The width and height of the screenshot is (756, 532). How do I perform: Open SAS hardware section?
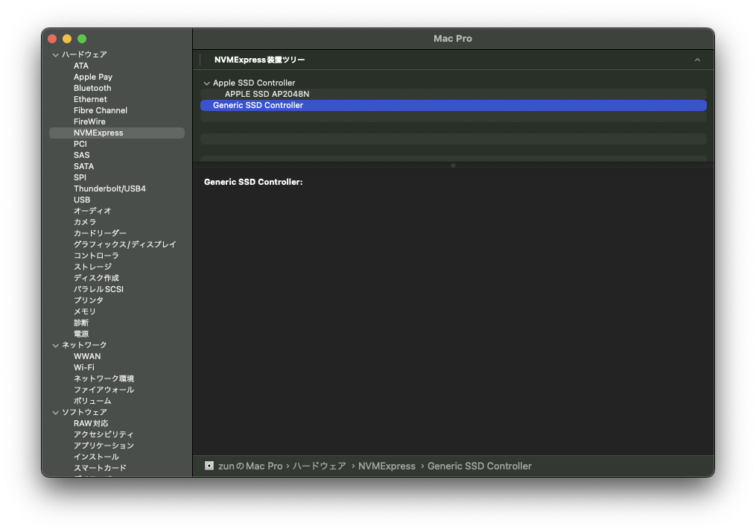tap(81, 155)
